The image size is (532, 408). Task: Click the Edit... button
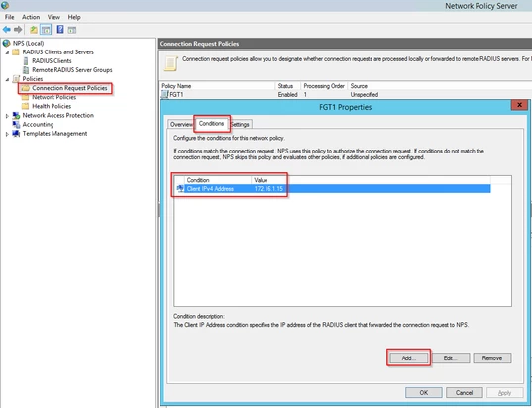(451, 357)
